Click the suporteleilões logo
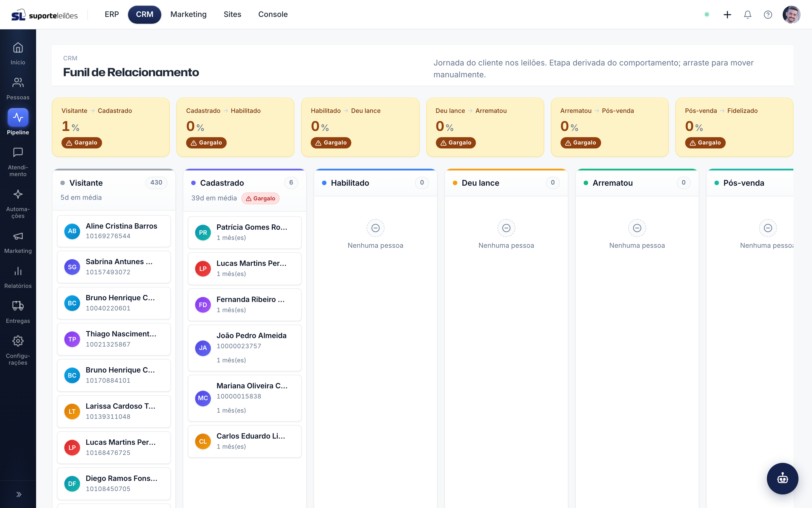This screenshot has height=508, width=812. click(x=44, y=15)
